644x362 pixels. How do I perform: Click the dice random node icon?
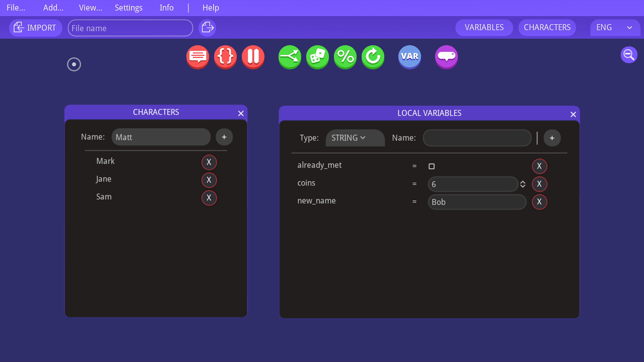point(317,57)
